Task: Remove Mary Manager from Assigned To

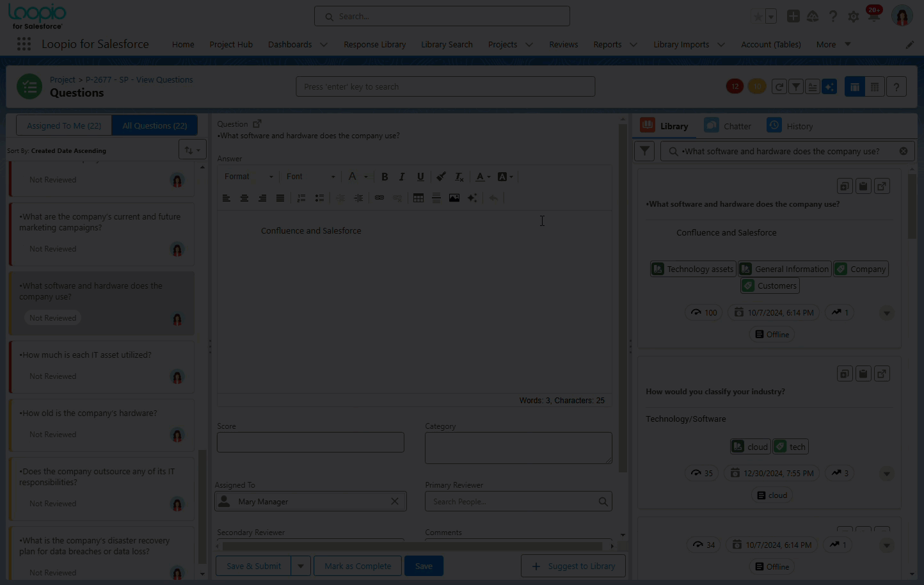Action: [x=395, y=501]
